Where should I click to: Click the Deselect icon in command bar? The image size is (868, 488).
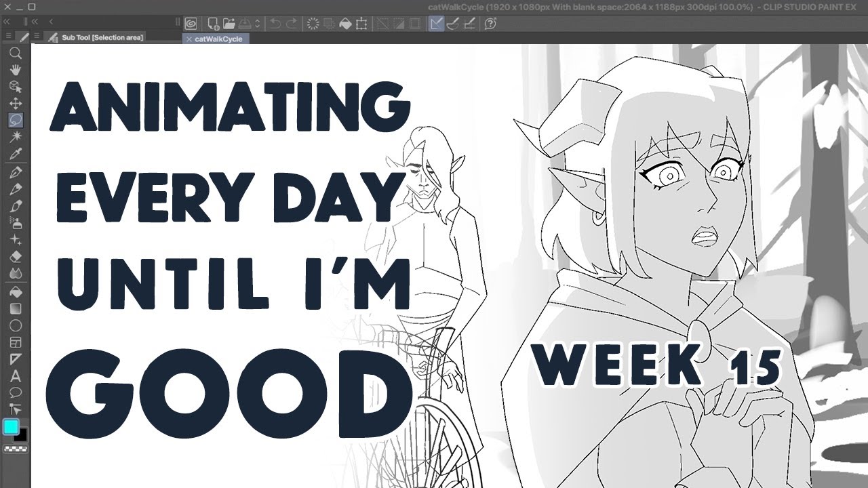coord(382,24)
